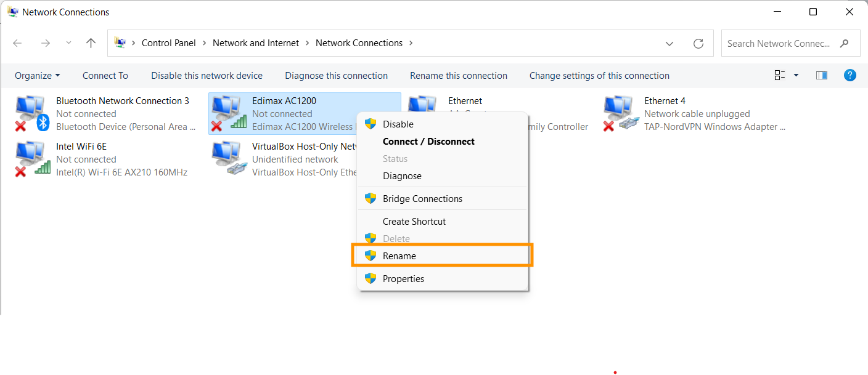Toggle the preview pane icon

click(821, 75)
